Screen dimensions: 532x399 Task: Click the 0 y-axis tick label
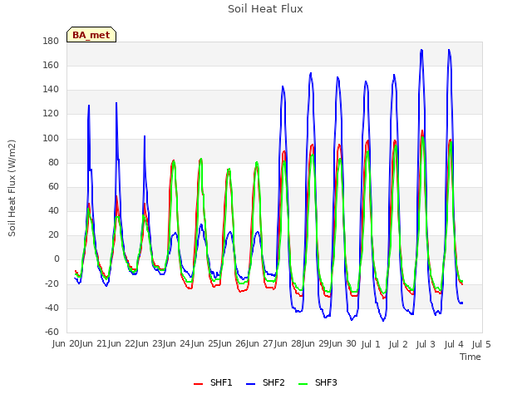[x=57, y=259]
